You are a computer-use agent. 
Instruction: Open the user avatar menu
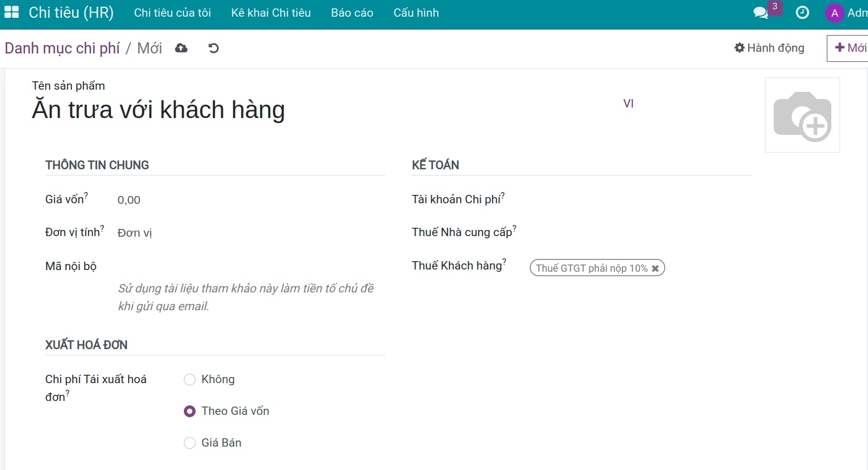(846, 13)
